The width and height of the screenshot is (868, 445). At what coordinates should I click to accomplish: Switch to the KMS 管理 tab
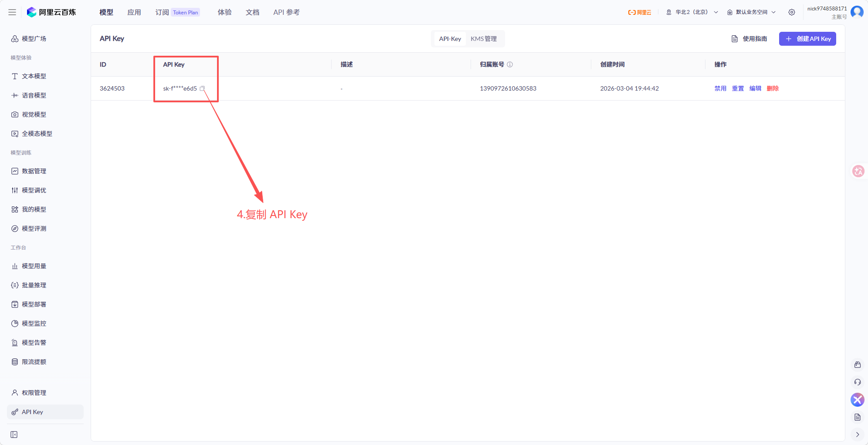[484, 39]
